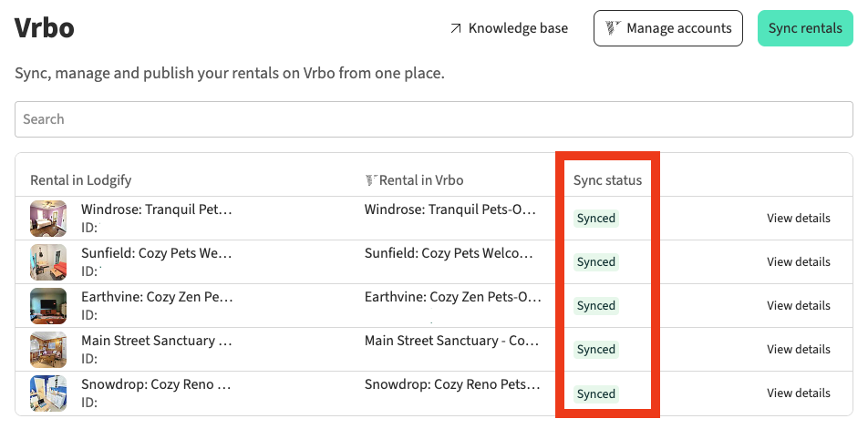Viewport: 868px width, 429px height.
Task: Open Manage accounts
Action: (668, 28)
